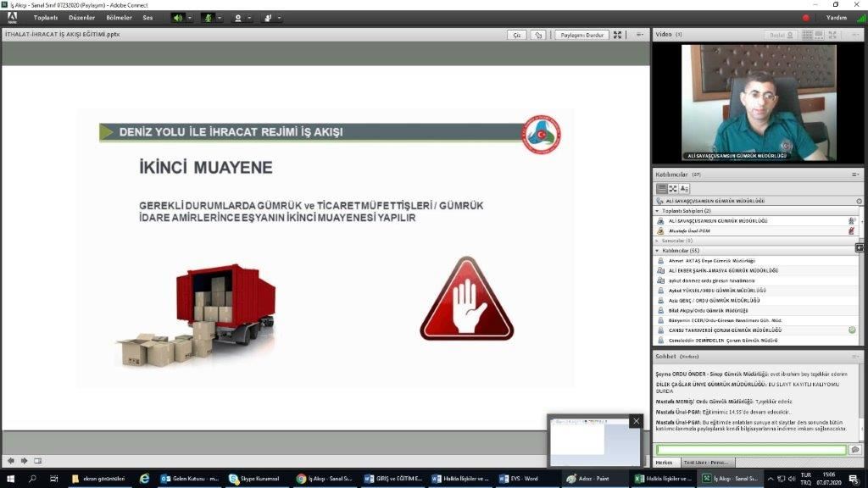This screenshot has height=488, width=868.
Task: Open Skype Kurumsal from the taskbar
Action: click(254, 479)
